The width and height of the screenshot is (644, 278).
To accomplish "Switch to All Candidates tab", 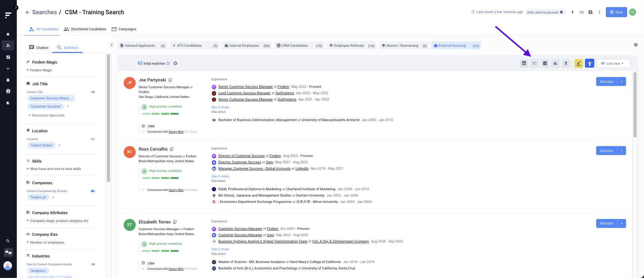I will (44, 29).
